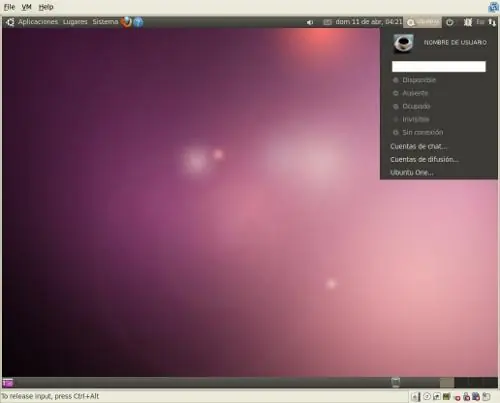
Task: Collapse the highlighted user status menu button
Action: click(x=423, y=22)
